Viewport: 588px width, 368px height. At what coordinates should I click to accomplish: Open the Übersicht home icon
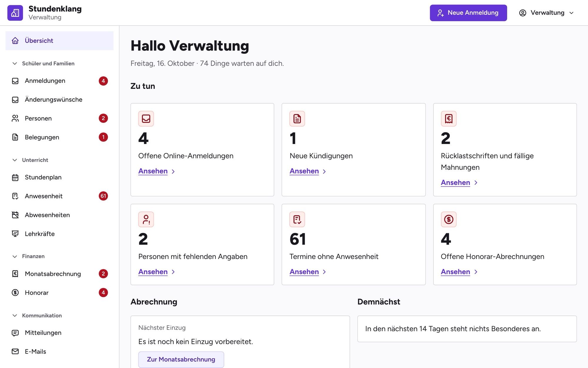(15, 41)
